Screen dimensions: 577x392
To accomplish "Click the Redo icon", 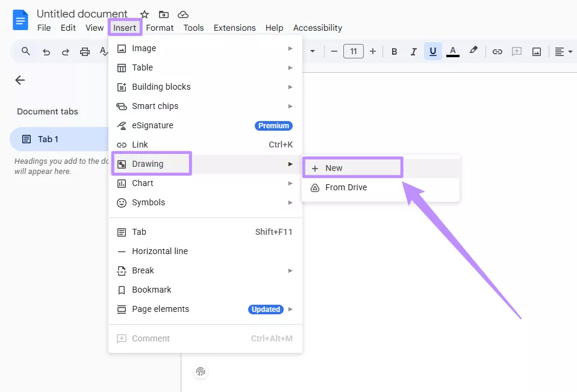I will coord(66,51).
